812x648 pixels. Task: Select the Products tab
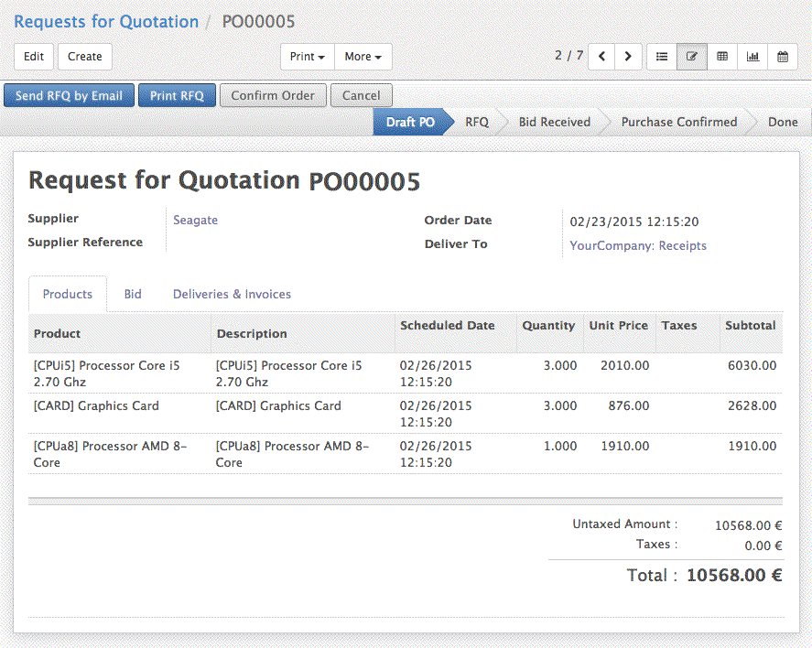pyautogui.click(x=68, y=294)
